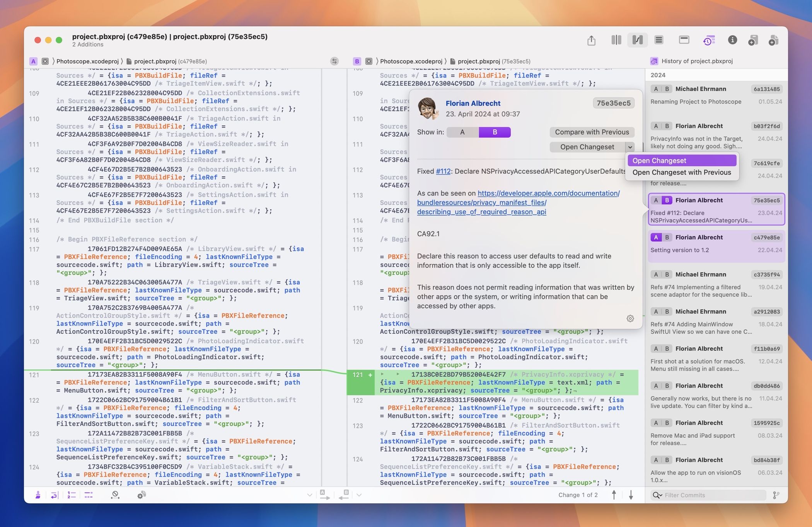Assign commit 1595925c to side B
812x527 pixels.
tap(667, 423)
